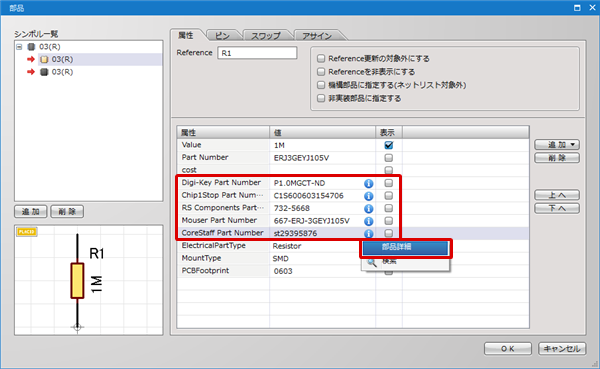Select the first child 03(R) tree item
Viewport: 600px width, 369px height.
(62, 59)
